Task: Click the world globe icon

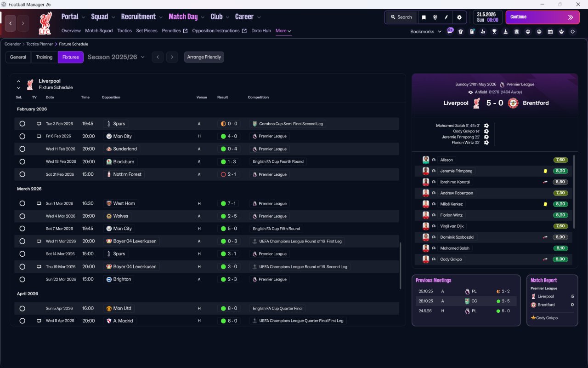Action: (435, 17)
